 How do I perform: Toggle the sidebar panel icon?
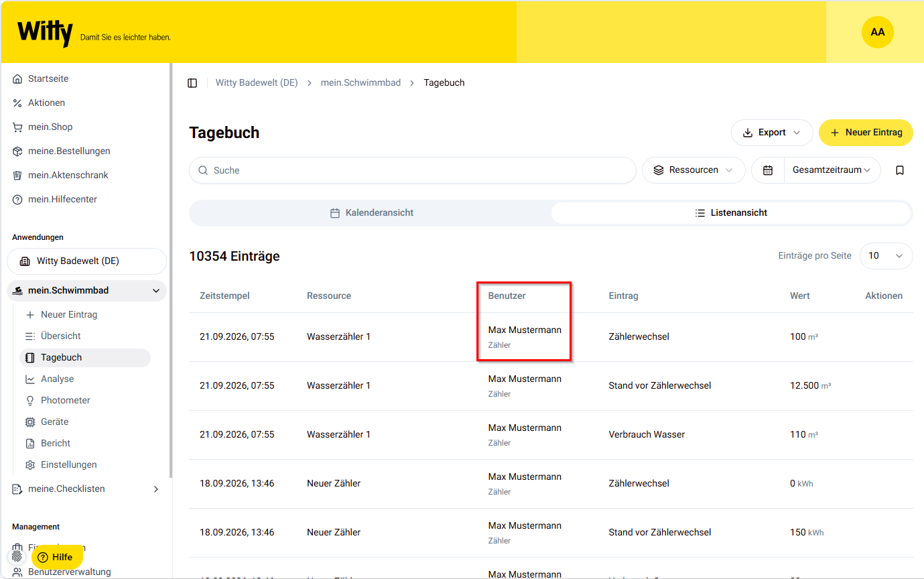pyautogui.click(x=192, y=83)
